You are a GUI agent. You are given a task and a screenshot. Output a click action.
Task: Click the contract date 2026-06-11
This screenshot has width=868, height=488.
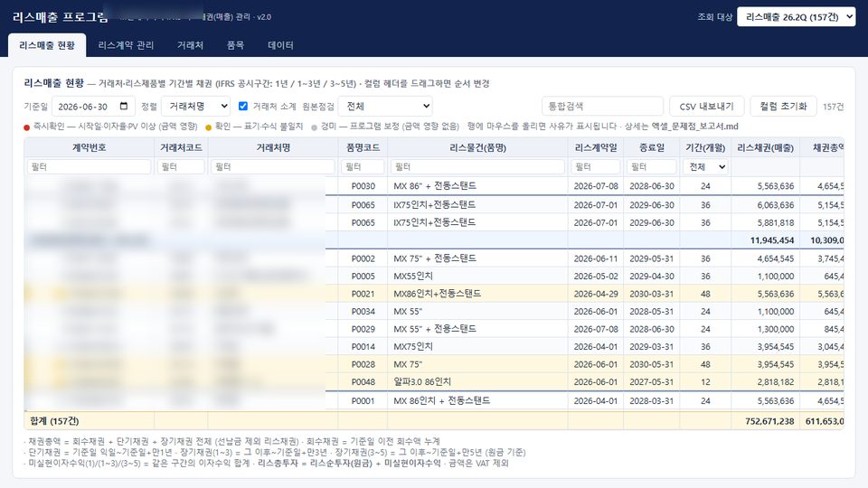click(x=595, y=258)
